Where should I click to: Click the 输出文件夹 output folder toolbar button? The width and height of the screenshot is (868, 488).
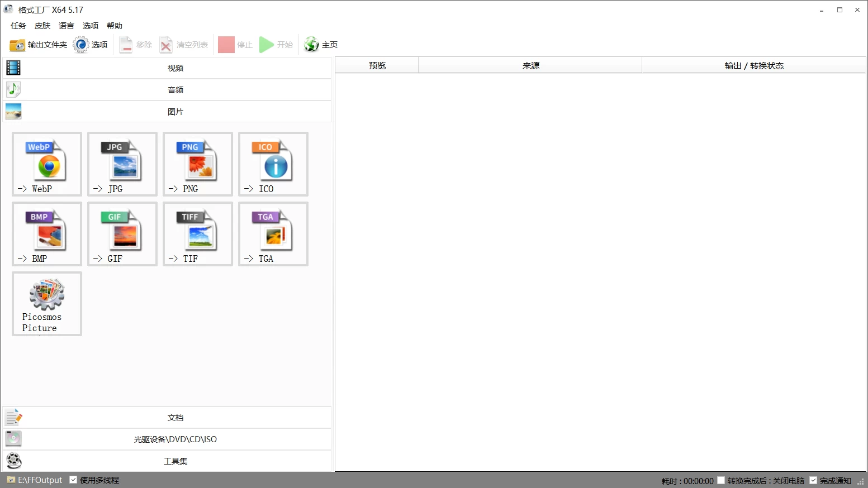click(x=38, y=45)
